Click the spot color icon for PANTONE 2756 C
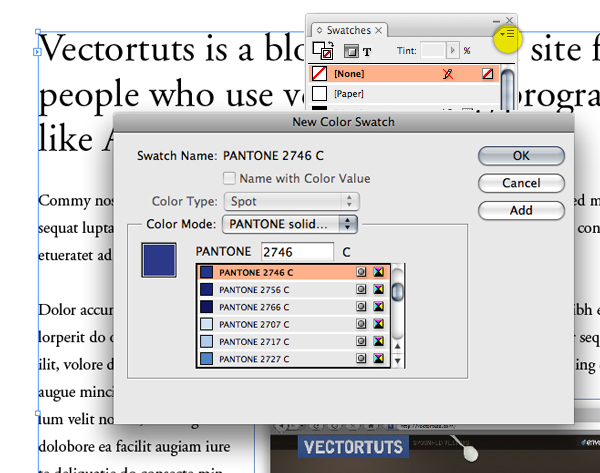This screenshot has width=600, height=473. (x=361, y=289)
